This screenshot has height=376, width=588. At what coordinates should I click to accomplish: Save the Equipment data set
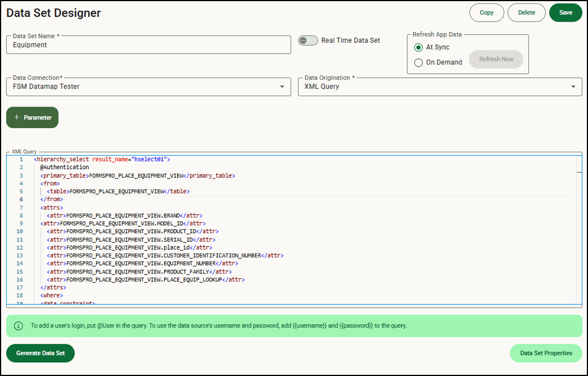point(565,13)
